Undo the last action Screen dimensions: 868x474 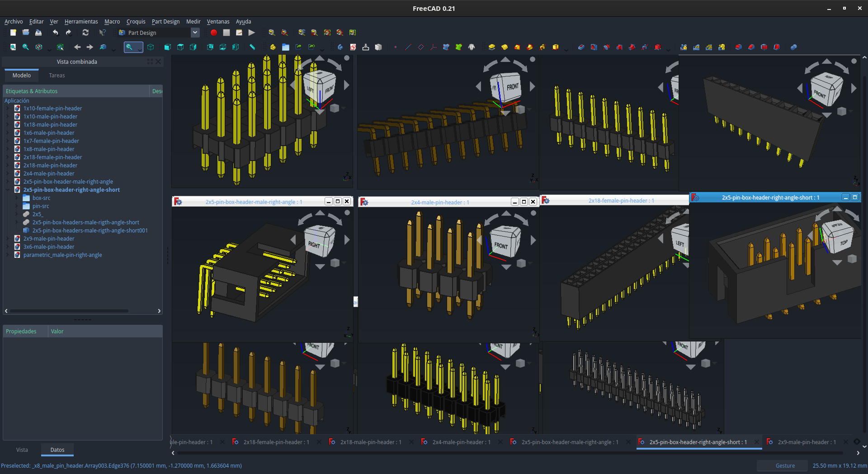point(55,33)
